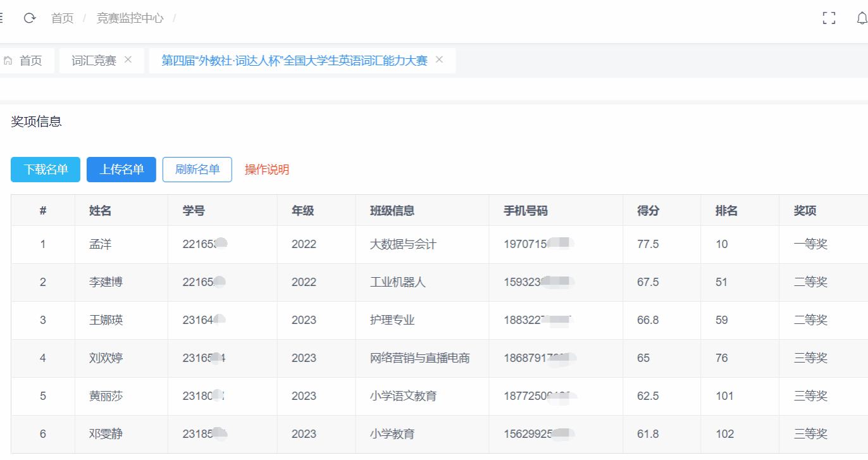Toggle fullscreen mode icon
Image resolution: width=868 pixels, height=460 pixels.
[x=829, y=18]
